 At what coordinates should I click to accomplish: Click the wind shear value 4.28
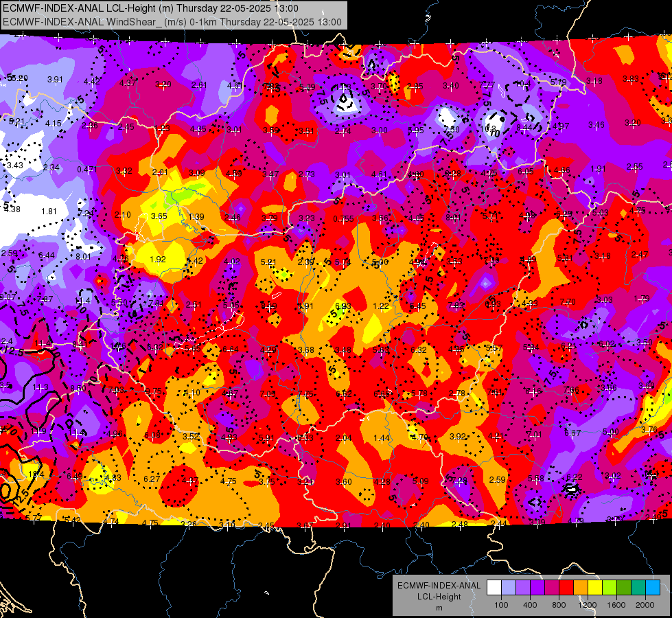[382, 481]
